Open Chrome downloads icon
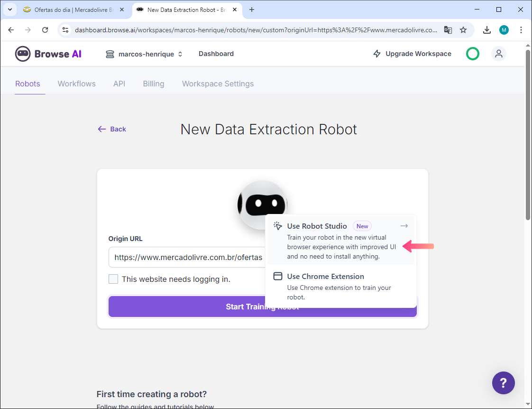532x409 pixels. [487, 30]
